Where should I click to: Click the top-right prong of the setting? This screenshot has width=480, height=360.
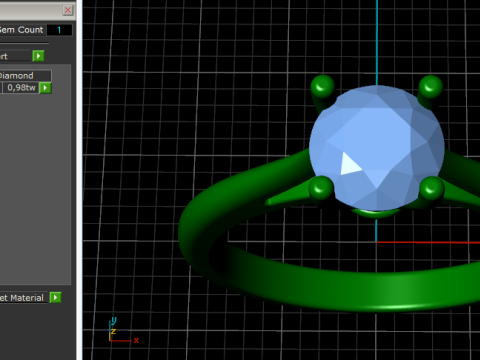[x=431, y=87]
